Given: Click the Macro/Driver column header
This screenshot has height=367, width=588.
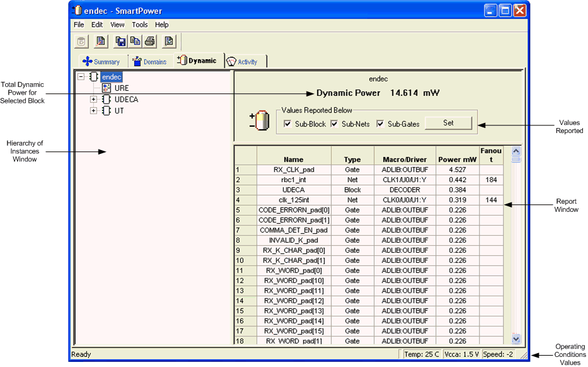Looking at the screenshot, I should [x=404, y=155].
